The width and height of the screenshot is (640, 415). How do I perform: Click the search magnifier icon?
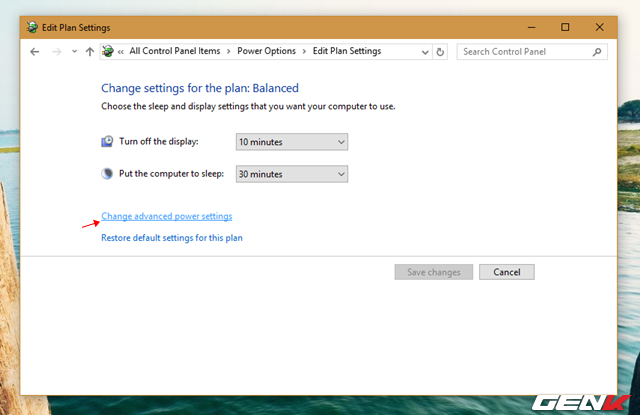pos(597,52)
